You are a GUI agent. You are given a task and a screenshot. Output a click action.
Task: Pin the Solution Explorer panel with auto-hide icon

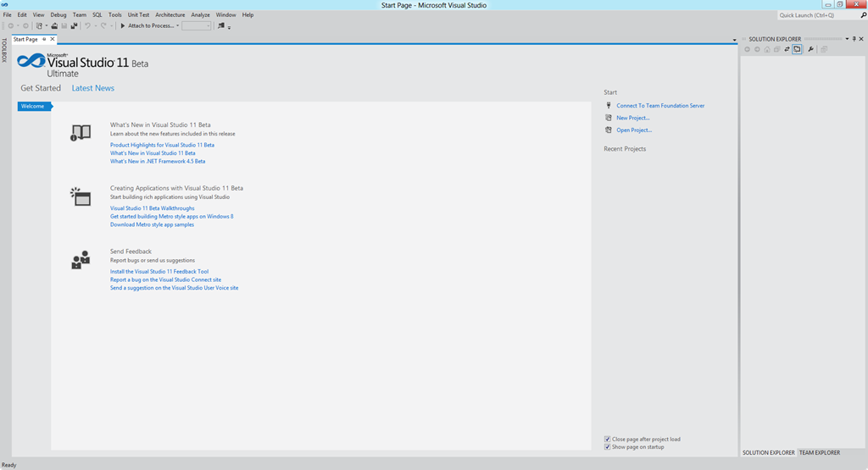(854, 39)
